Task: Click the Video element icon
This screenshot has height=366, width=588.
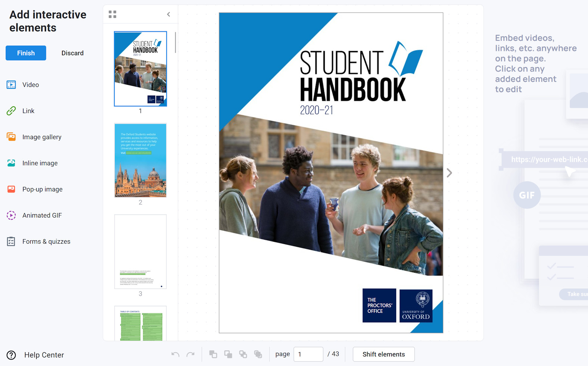Action: tap(11, 85)
